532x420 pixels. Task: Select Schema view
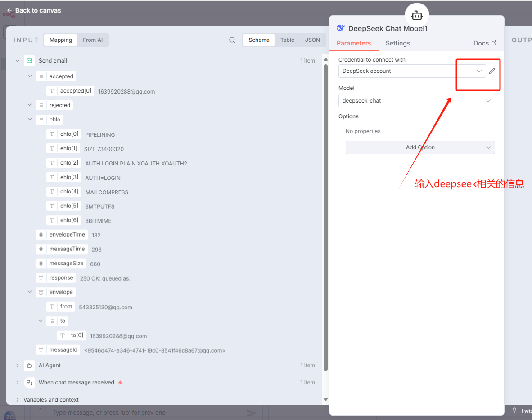pyautogui.click(x=259, y=40)
